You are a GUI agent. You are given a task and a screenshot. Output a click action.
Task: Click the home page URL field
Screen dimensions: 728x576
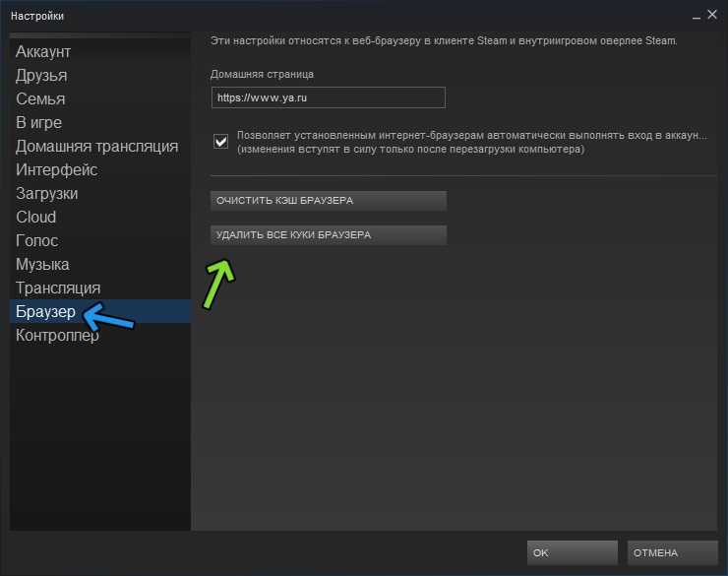click(329, 97)
